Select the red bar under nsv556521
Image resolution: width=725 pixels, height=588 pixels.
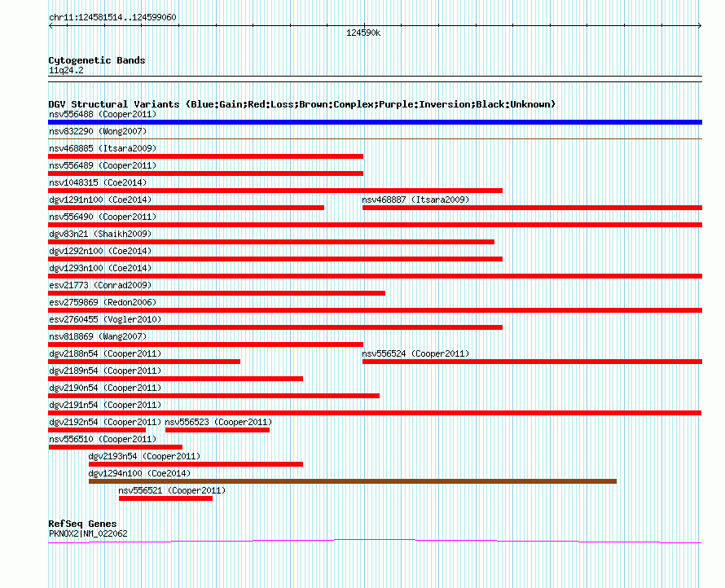click(x=165, y=498)
